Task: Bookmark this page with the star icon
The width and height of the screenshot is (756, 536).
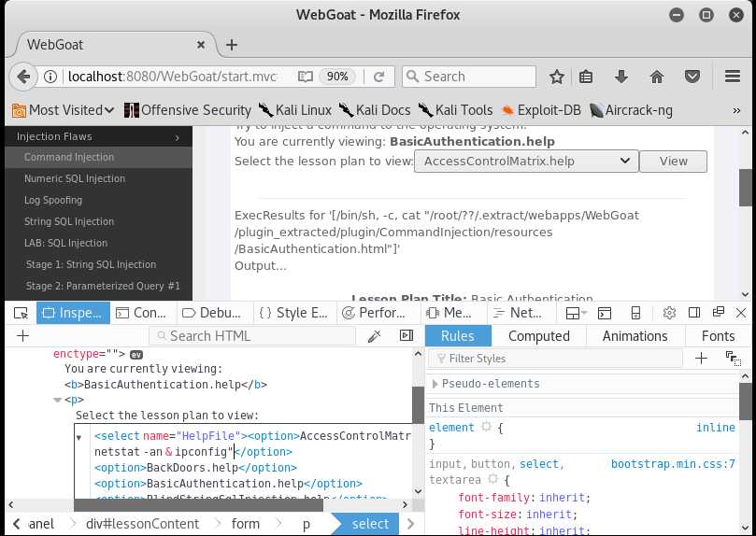Action: (x=557, y=77)
